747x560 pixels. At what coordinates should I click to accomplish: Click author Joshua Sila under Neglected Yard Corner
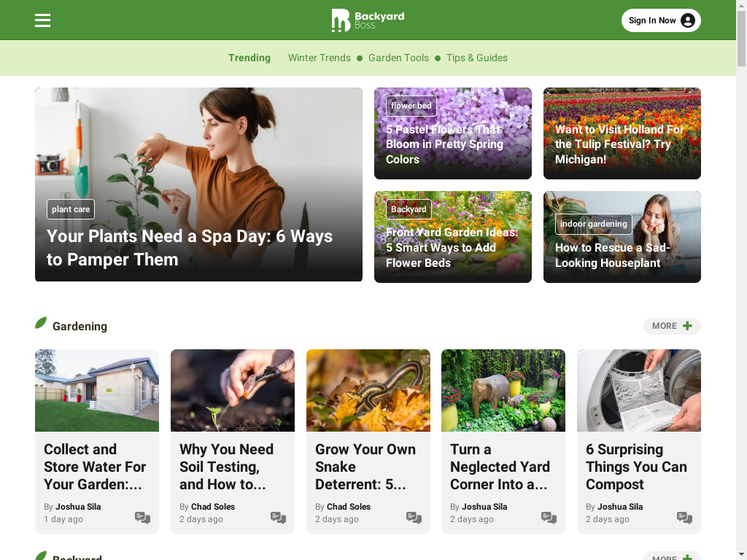[x=484, y=507]
